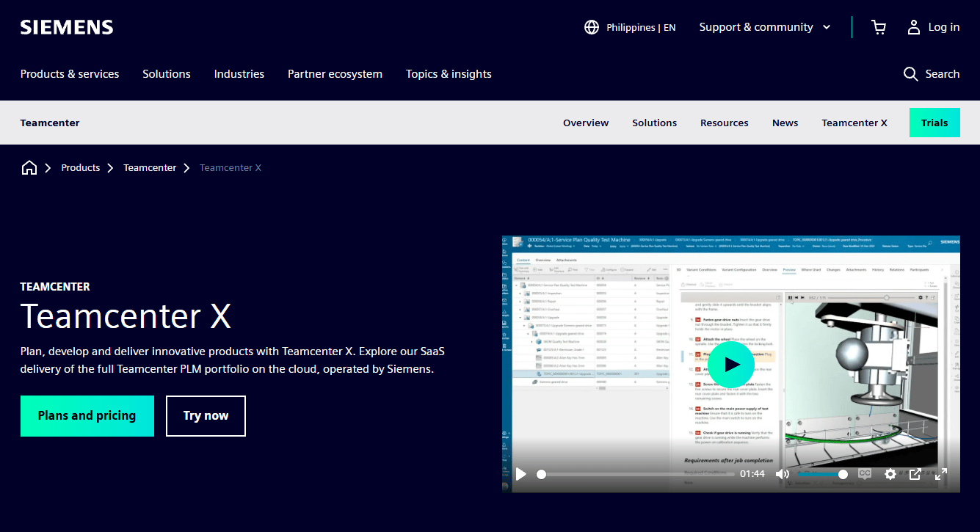The width and height of the screenshot is (980, 532).
Task: Switch to the Overview tab in Teamcenter bar
Action: [x=586, y=123]
